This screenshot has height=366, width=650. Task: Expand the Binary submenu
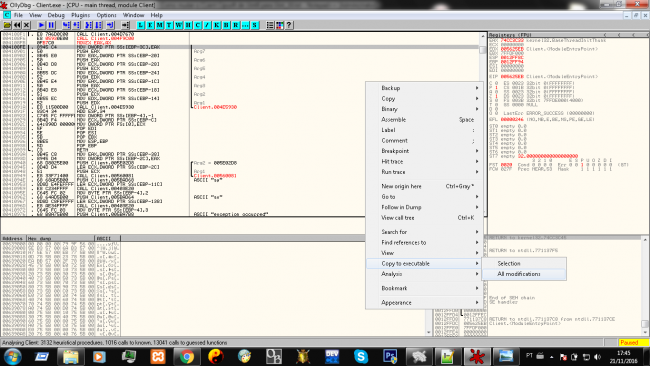tap(424, 109)
